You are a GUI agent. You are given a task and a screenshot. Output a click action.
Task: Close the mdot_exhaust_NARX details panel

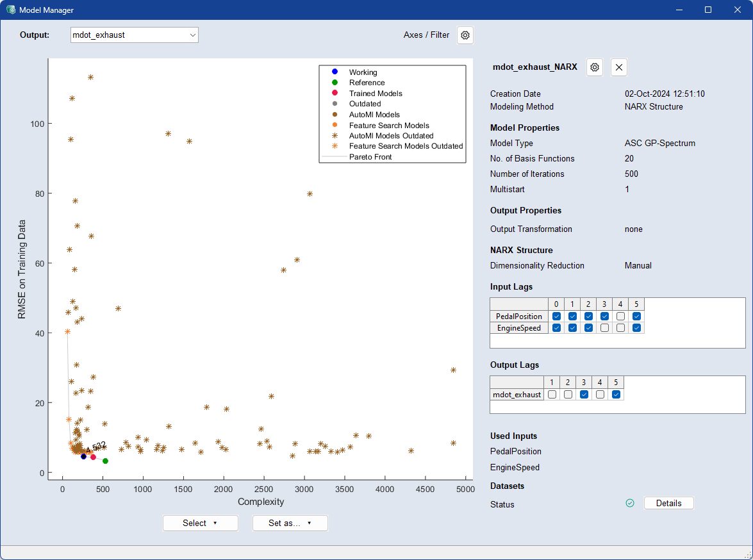pos(618,67)
